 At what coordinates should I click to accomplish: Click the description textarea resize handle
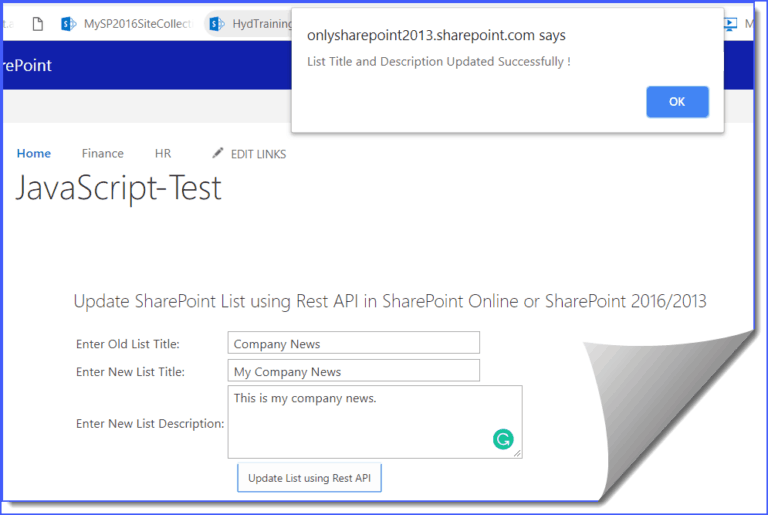(517, 453)
